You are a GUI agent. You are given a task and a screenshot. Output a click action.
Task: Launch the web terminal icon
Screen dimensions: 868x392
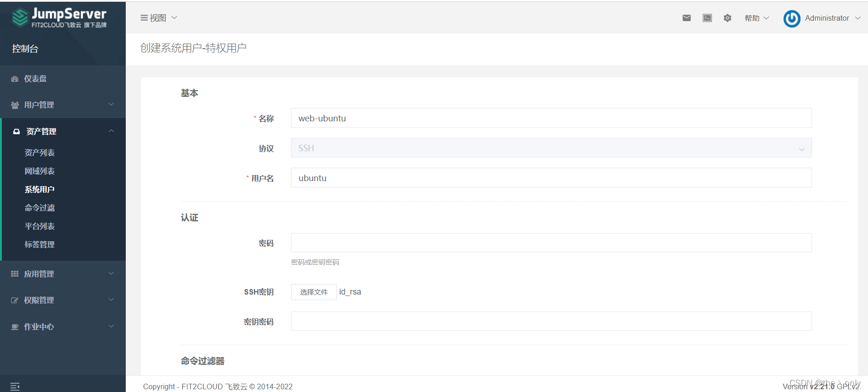[707, 18]
